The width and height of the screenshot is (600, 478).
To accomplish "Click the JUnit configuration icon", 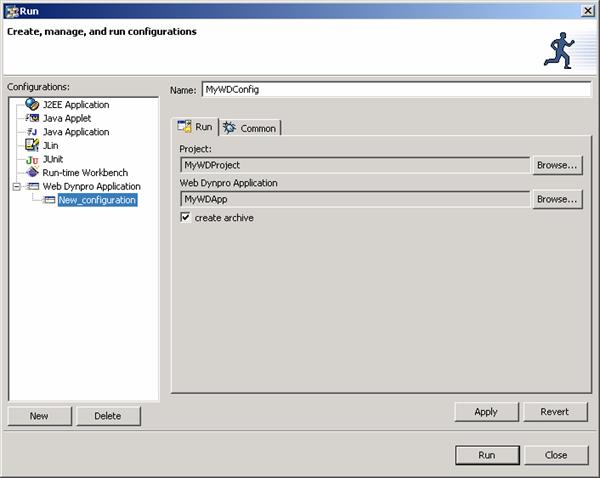I will click(32, 159).
